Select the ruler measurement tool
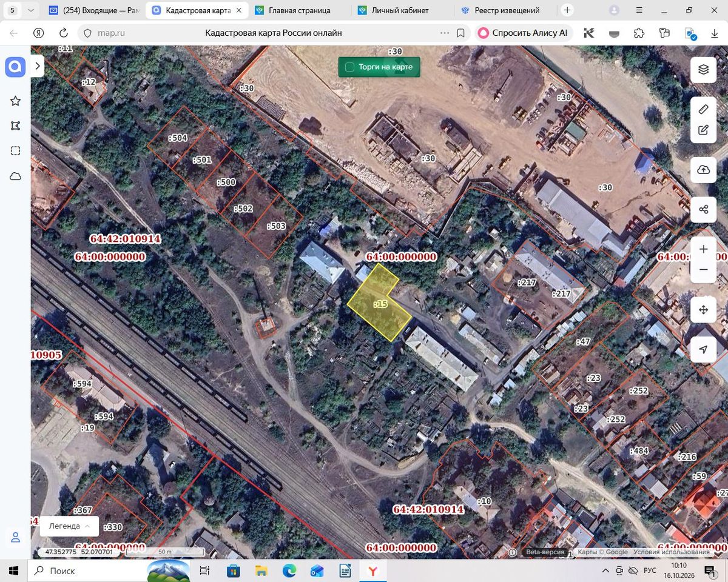Viewport: 728px width, 582px height. (x=704, y=109)
